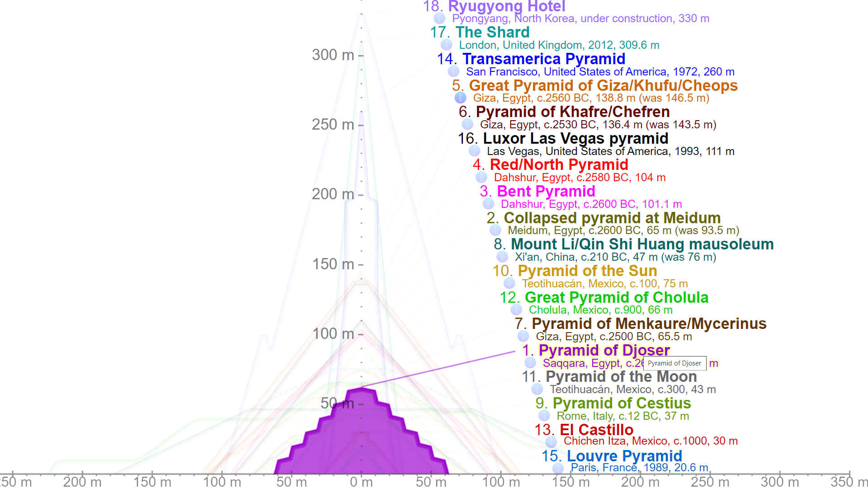
Task: Click 'Giza, Egypt, c.2500 BC, 65.5 m'
Action: tap(614, 337)
